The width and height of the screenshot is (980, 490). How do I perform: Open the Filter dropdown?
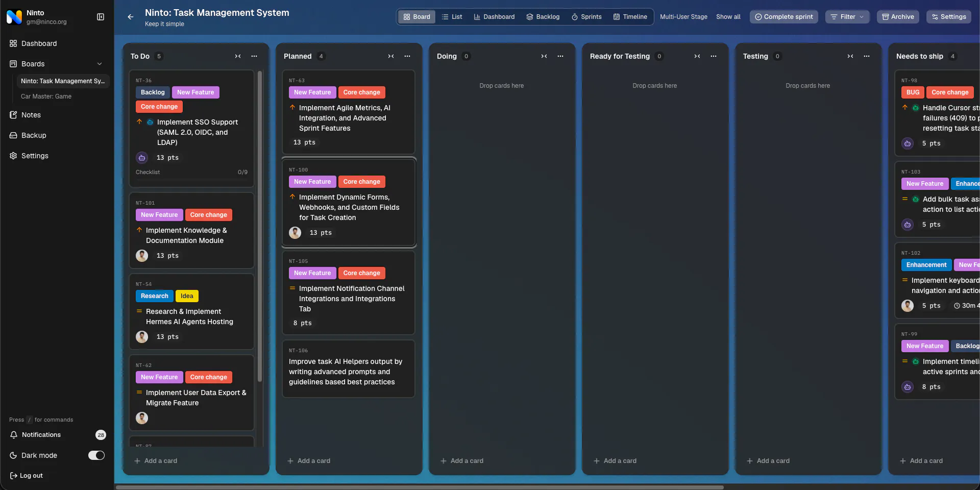847,17
